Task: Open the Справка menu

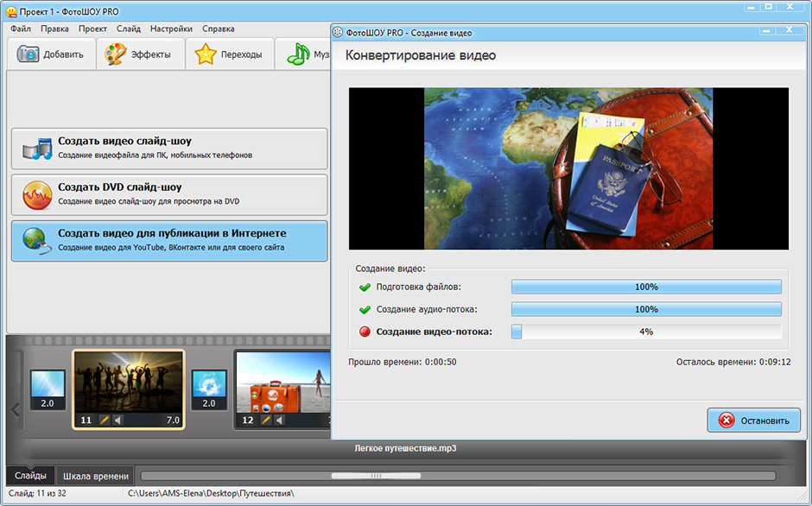Action: tap(218, 29)
